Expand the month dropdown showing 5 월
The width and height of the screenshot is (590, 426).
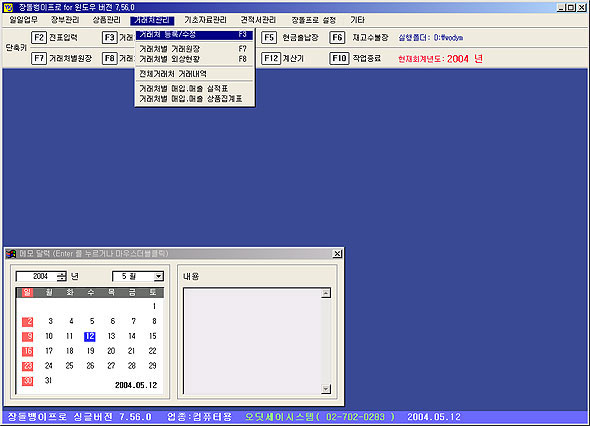point(159,277)
